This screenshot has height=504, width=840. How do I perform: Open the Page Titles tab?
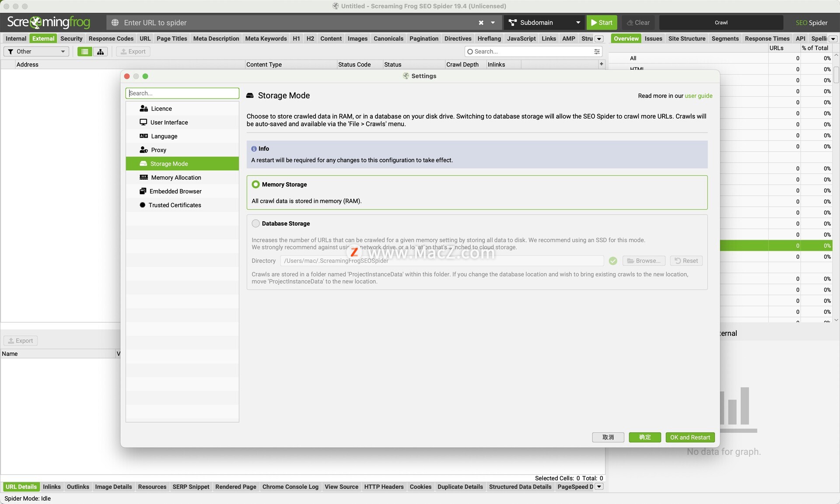(x=171, y=38)
